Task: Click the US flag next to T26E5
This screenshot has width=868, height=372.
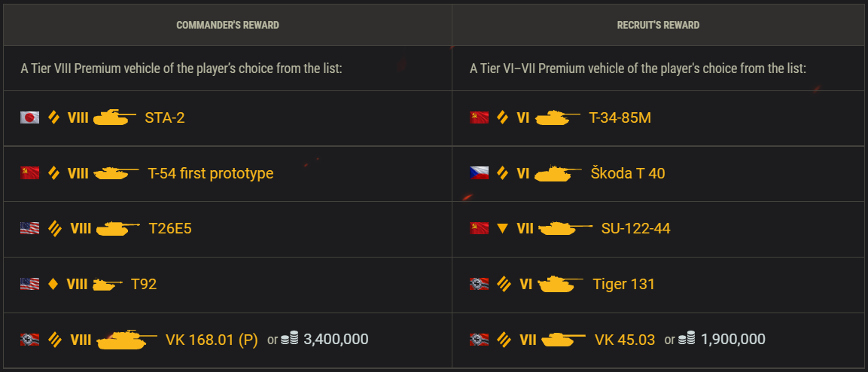Action: tap(30, 228)
